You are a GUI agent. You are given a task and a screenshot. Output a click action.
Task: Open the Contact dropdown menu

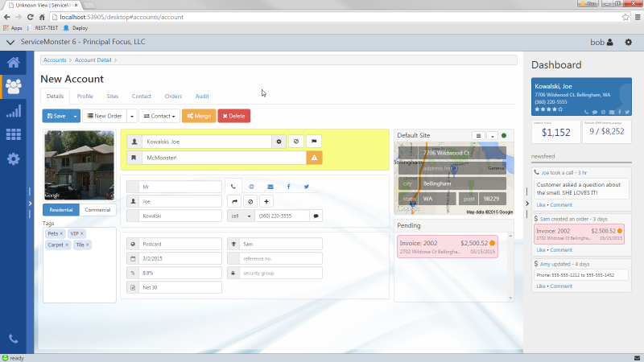(159, 116)
